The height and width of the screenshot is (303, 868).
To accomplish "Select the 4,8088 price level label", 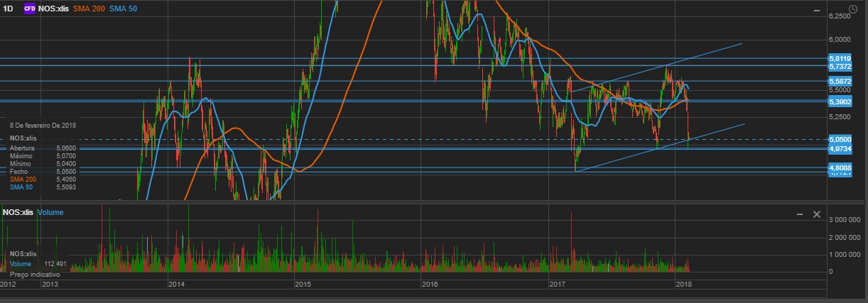I will pos(840,167).
